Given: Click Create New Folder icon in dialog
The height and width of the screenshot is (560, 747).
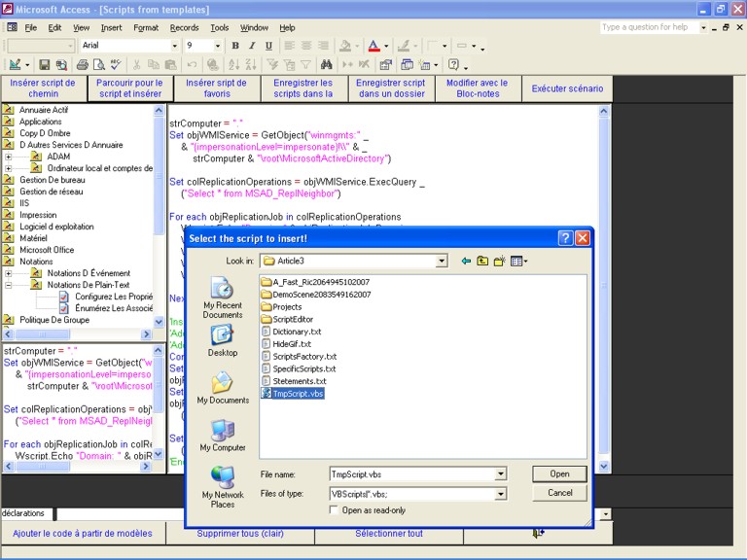Looking at the screenshot, I should pos(499,261).
